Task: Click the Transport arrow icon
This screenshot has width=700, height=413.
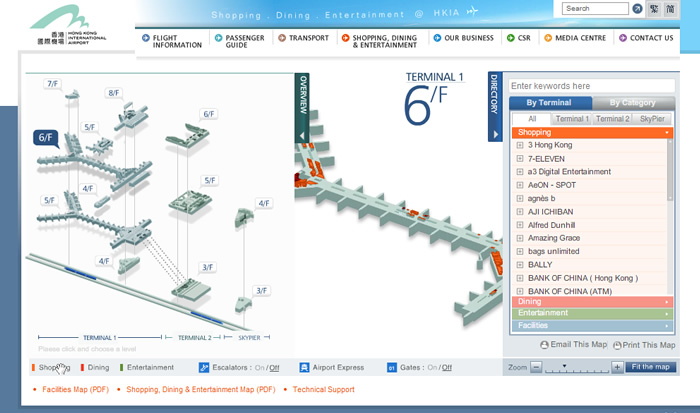Action: pos(282,38)
